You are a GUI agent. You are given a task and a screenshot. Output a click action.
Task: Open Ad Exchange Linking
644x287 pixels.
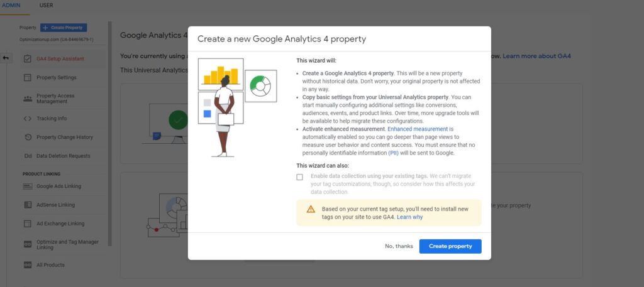[x=60, y=224]
